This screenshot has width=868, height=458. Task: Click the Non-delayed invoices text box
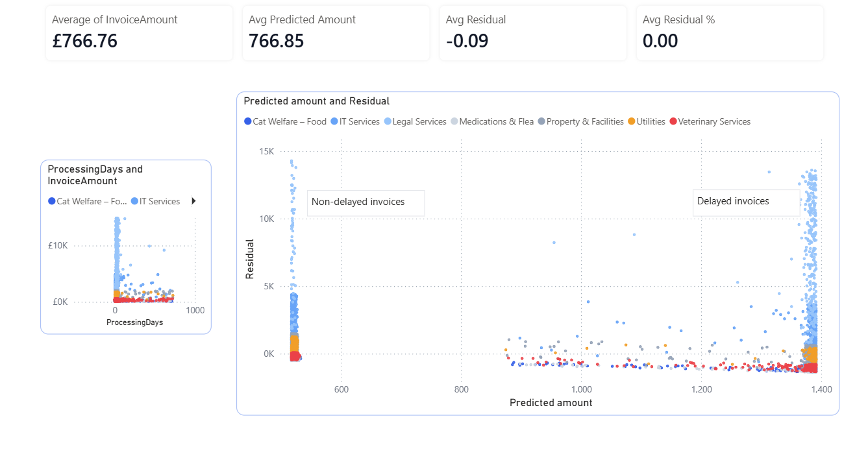pyautogui.click(x=366, y=202)
